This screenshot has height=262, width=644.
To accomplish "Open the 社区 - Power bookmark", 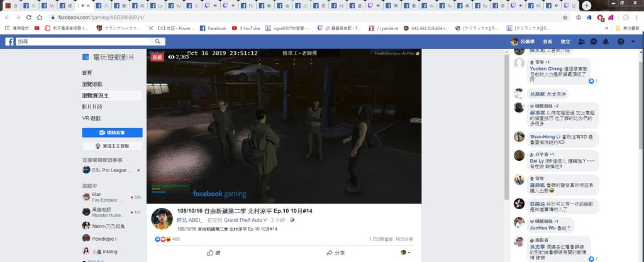I will pos(171,28).
